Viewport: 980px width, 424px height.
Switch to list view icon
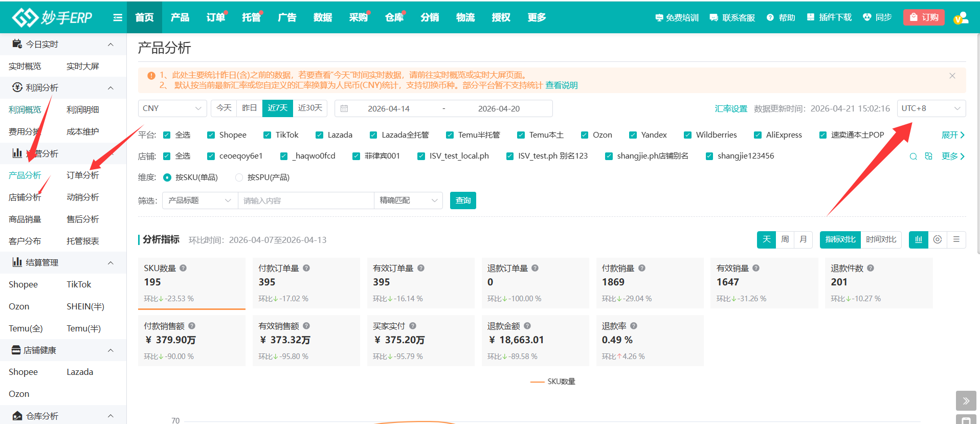click(x=956, y=239)
